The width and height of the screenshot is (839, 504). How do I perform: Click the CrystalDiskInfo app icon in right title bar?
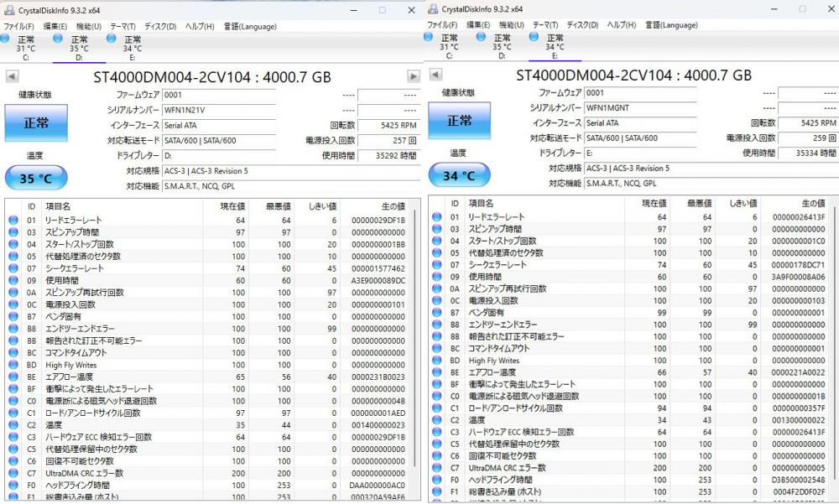click(432, 8)
